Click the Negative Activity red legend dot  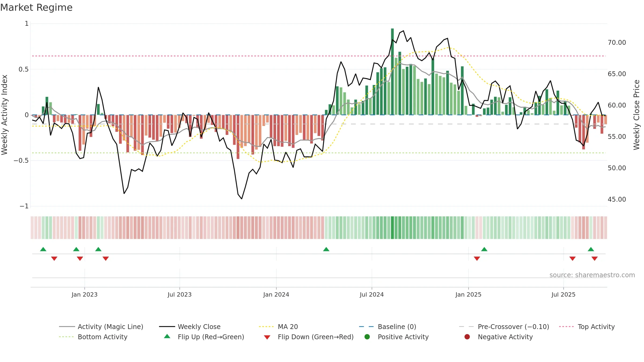(467, 337)
